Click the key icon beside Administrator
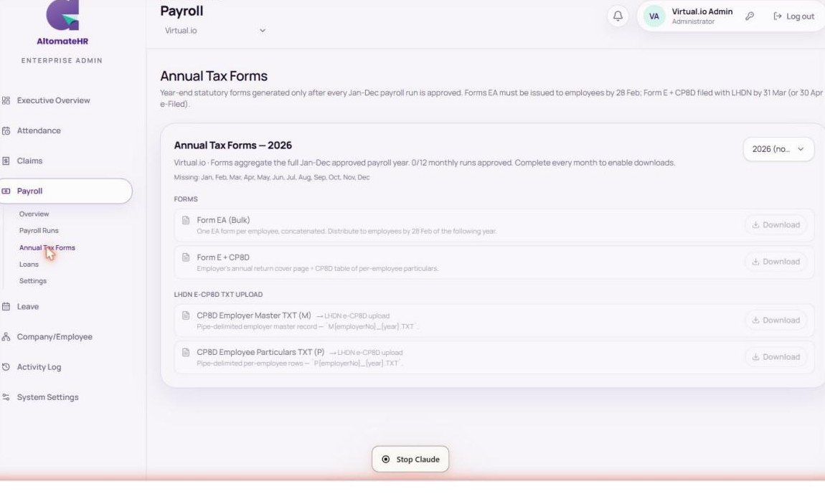Screen dimensions: 825x504 [x=750, y=16]
